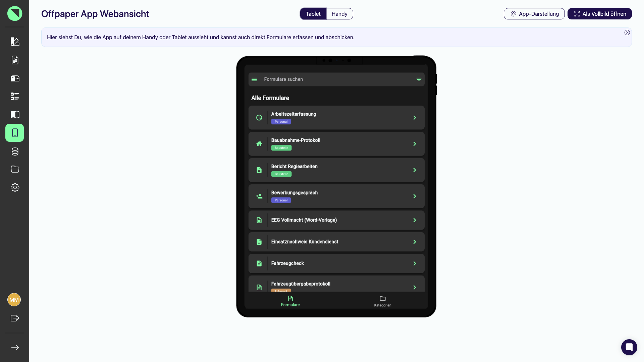Open the settings gear icon

pos(15,187)
